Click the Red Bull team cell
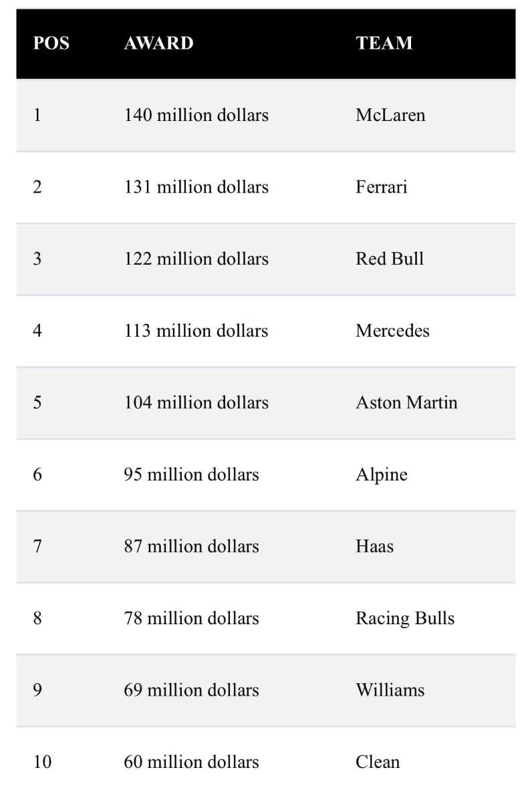 [x=390, y=259]
